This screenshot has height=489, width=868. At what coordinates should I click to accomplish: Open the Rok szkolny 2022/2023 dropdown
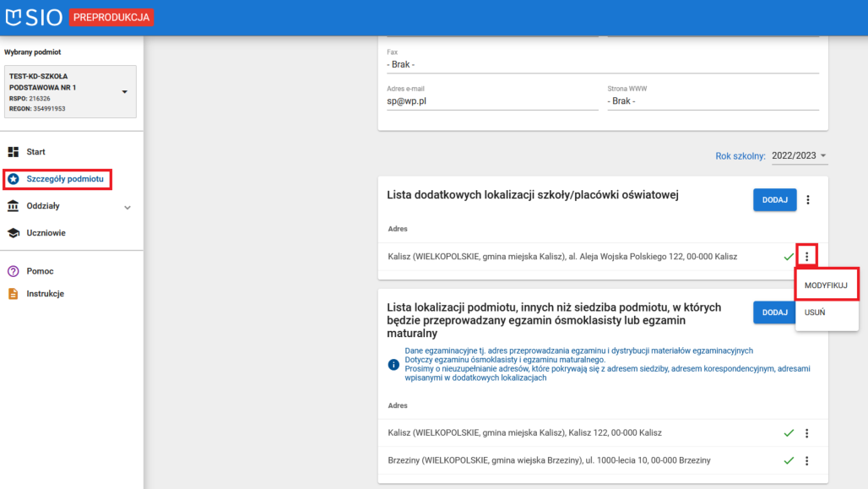point(797,156)
